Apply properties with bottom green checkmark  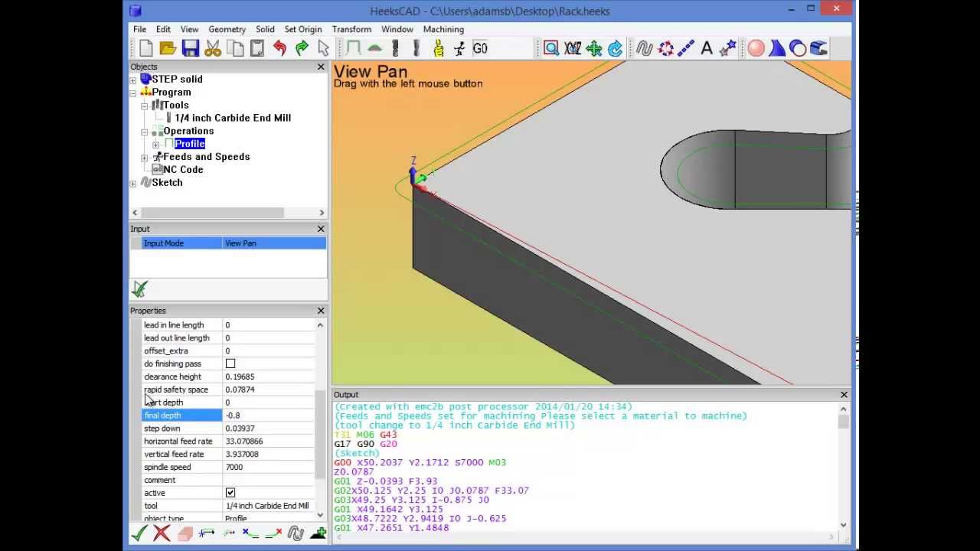139,533
